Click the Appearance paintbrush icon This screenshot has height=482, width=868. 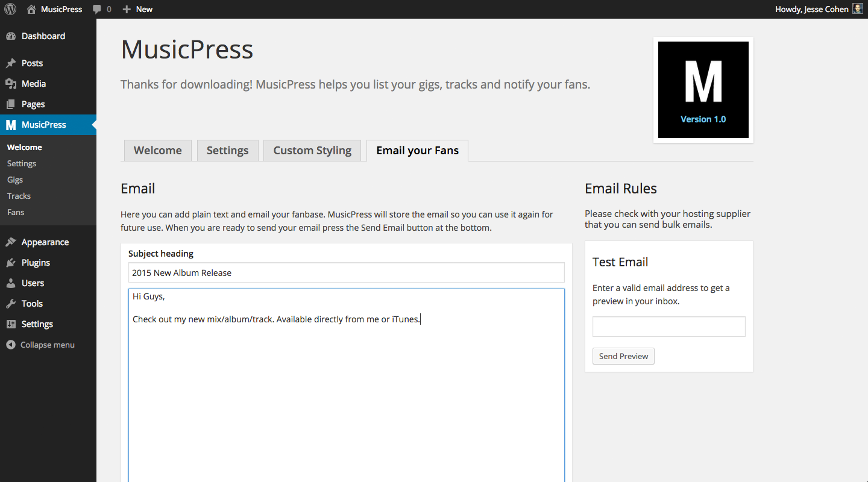click(x=11, y=242)
